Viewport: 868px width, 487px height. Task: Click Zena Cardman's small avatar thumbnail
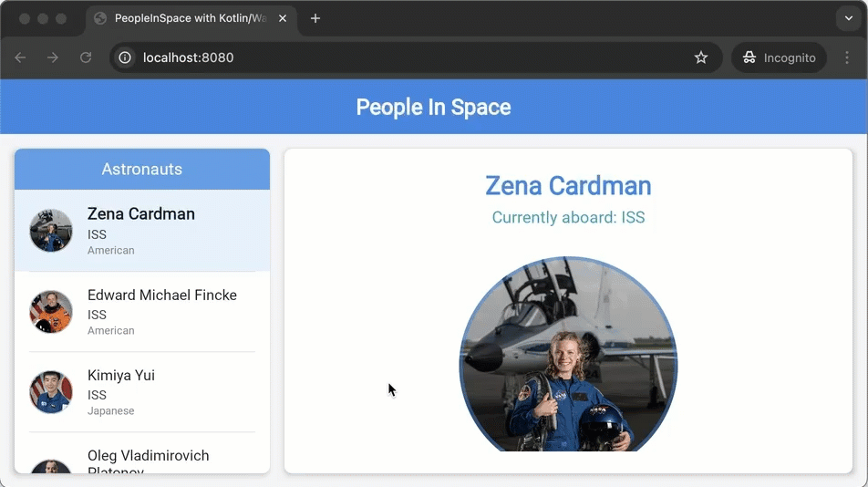pos(51,231)
